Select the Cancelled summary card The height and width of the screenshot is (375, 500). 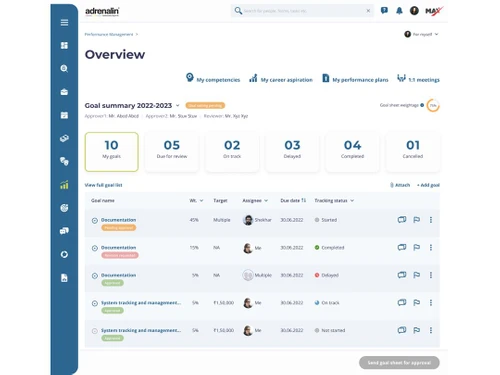[413, 152]
